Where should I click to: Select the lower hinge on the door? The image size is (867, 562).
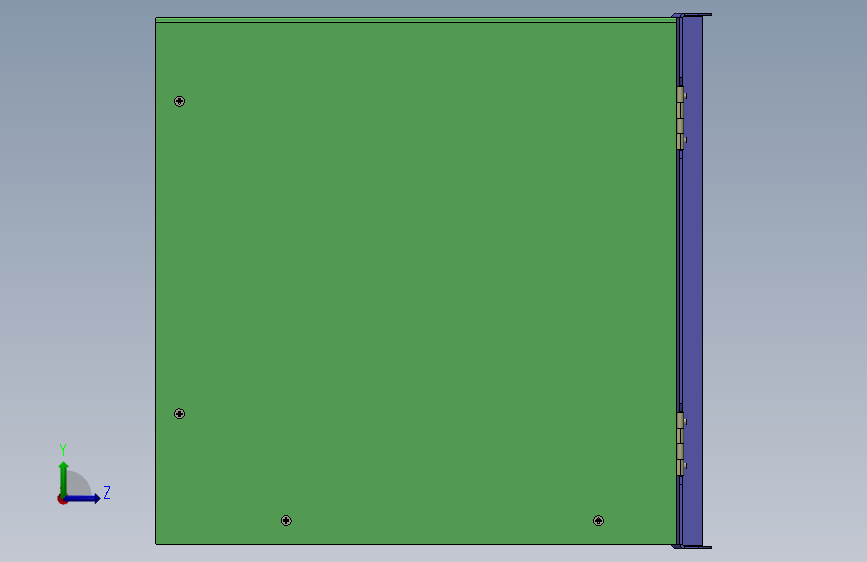click(681, 444)
